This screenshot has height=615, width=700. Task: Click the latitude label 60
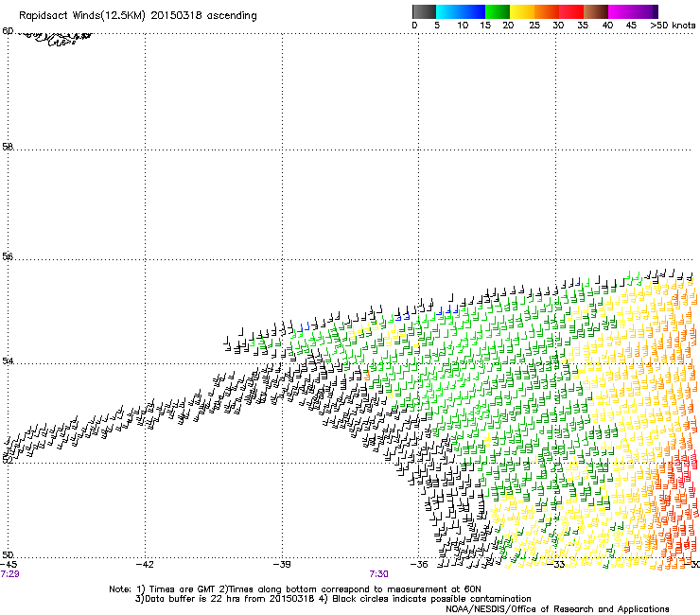(8, 31)
